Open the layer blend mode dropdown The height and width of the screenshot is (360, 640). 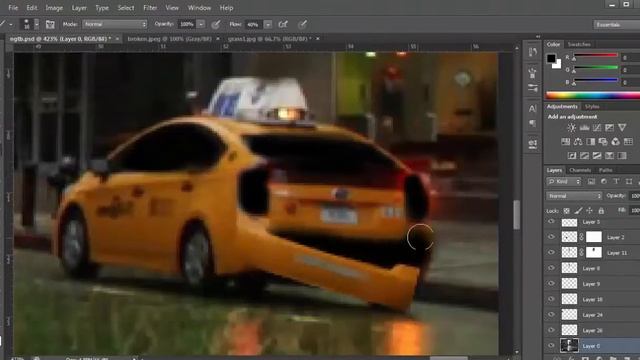click(573, 196)
